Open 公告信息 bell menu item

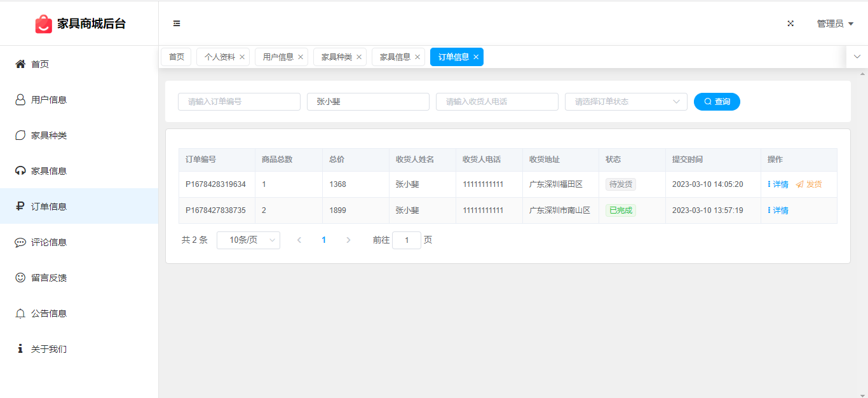click(x=49, y=313)
